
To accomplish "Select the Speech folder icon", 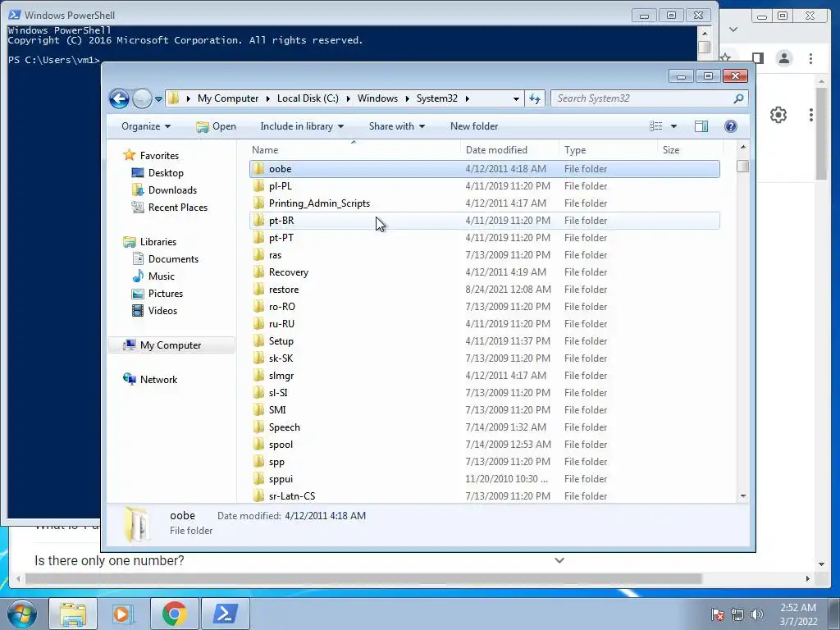I will [258, 427].
